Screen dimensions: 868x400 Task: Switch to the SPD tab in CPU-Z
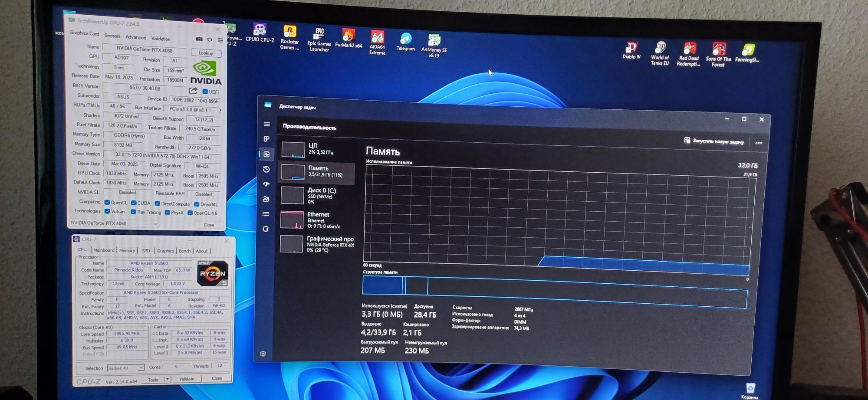[146, 251]
